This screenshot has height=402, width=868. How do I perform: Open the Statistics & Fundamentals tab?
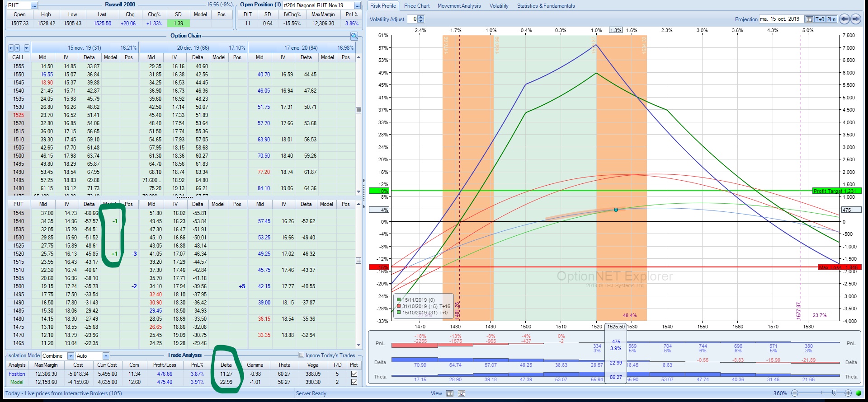click(x=546, y=6)
